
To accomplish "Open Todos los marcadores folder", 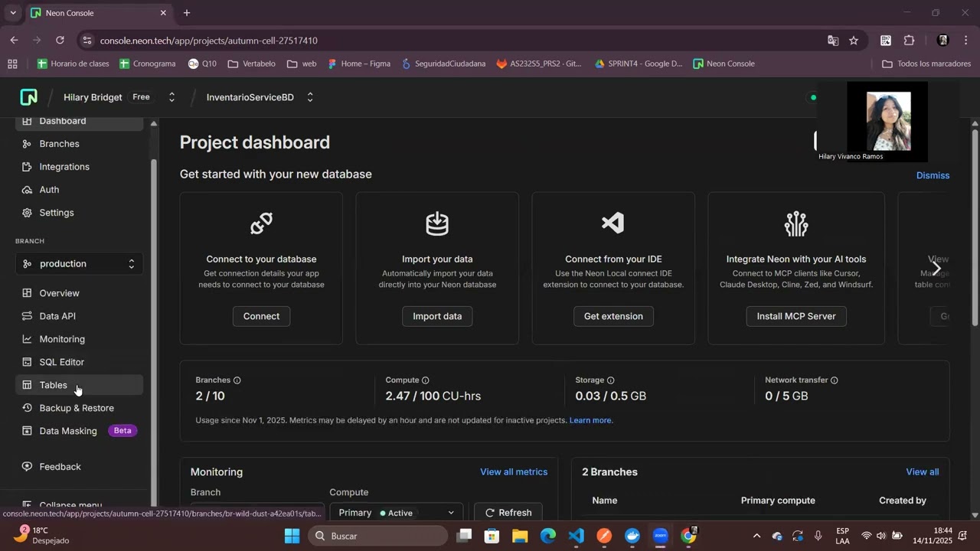I will coord(926,64).
